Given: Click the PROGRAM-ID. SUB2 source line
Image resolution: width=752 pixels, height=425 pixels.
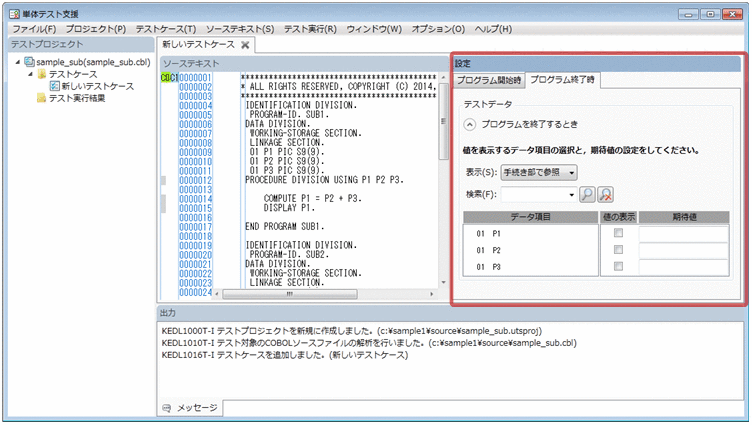Looking at the screenshot, I should point(289,254).
